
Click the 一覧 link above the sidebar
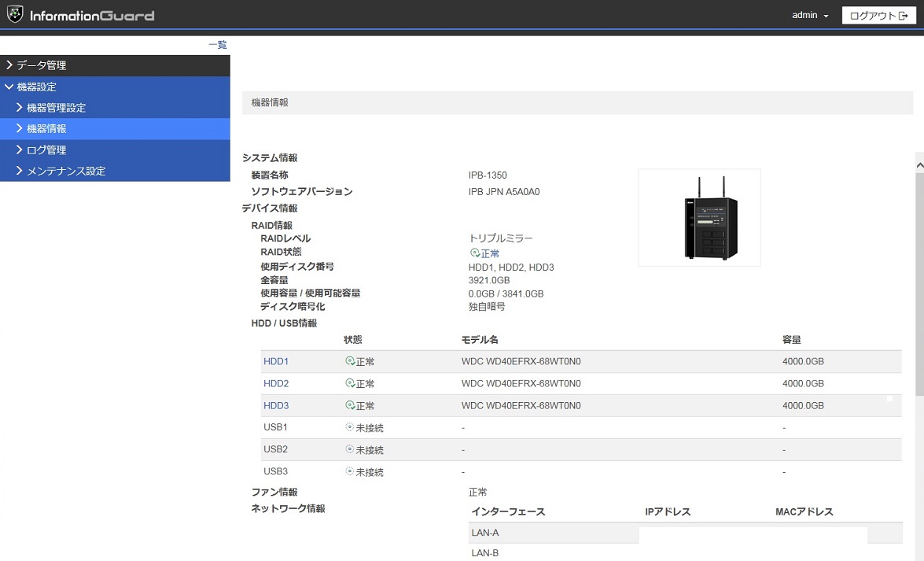click(x=217, y=45)
